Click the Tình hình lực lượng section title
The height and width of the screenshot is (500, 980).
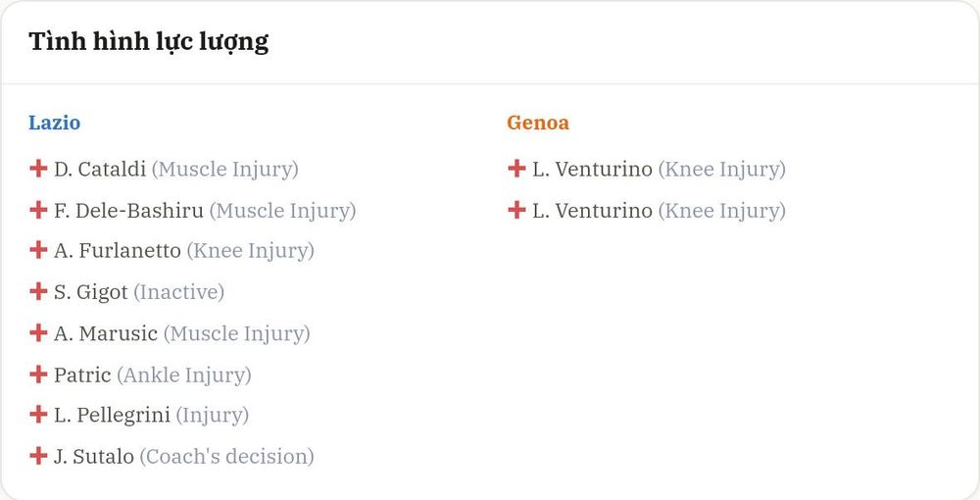pyautogui.click(x=149, y=42)
